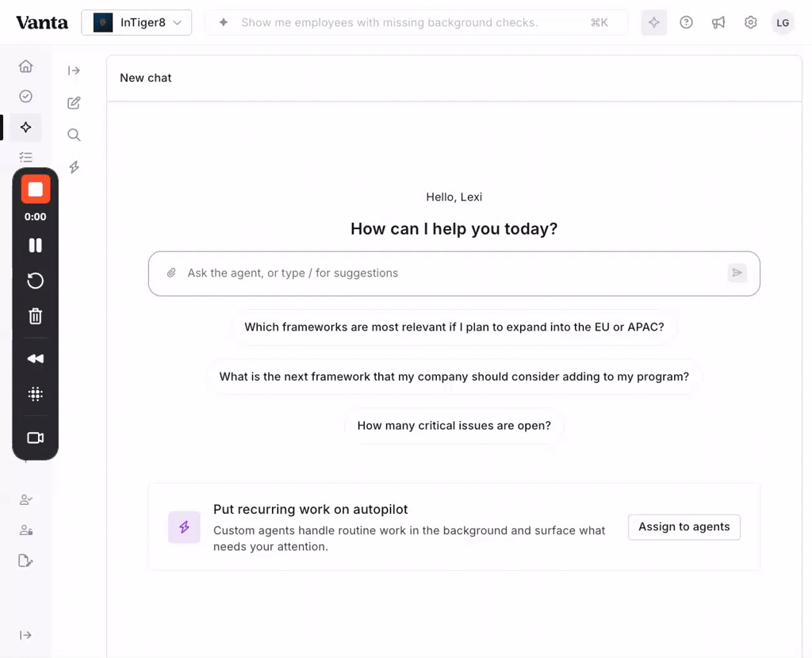The width and height of the screenshot is (812, 658).
Task: Stop the recording with red button
Action: tap(35, 189)
